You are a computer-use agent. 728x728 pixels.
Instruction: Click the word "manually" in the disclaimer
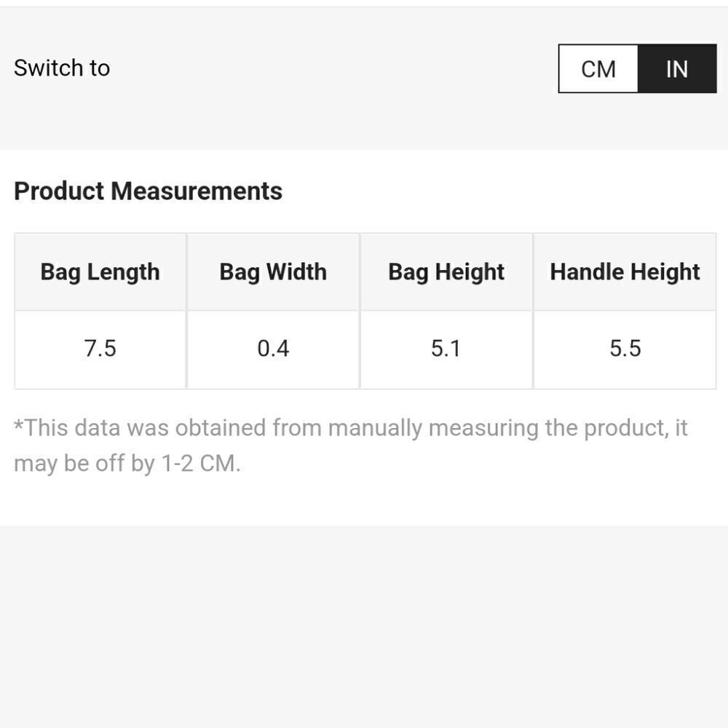pyautogui.click(x=375, y=427)
